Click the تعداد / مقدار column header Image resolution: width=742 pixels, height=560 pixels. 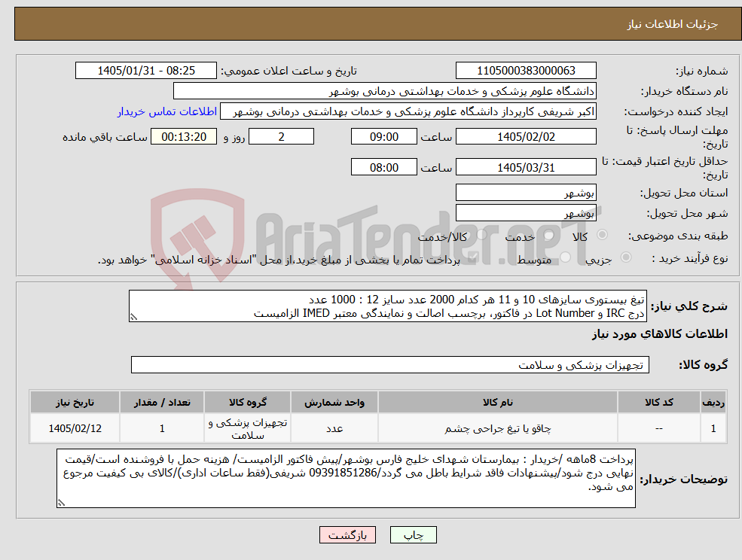coord(162,403)
